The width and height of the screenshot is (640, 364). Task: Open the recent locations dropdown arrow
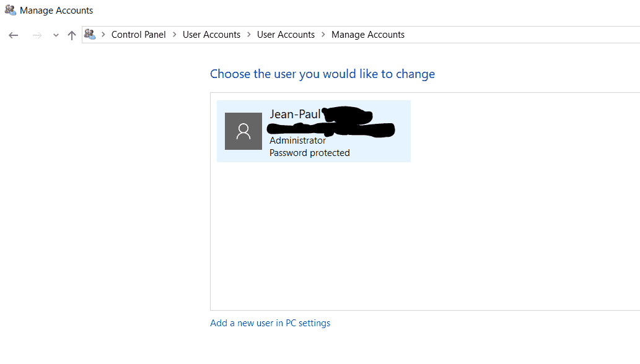[55, 35]
